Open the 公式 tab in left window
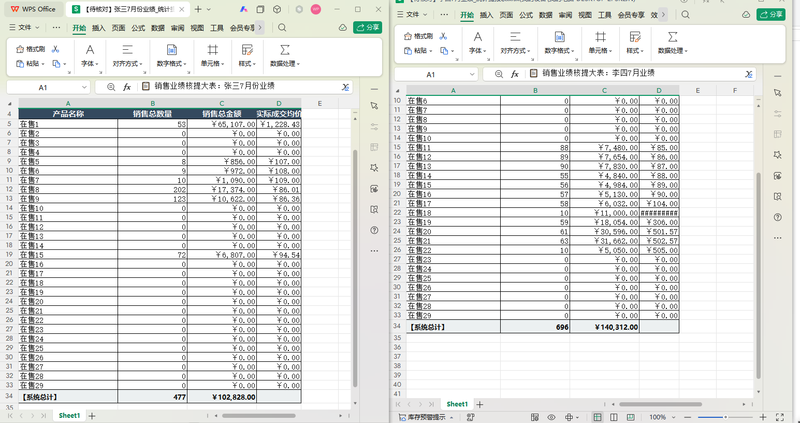 pyautogui.click(x=138, y=28)
